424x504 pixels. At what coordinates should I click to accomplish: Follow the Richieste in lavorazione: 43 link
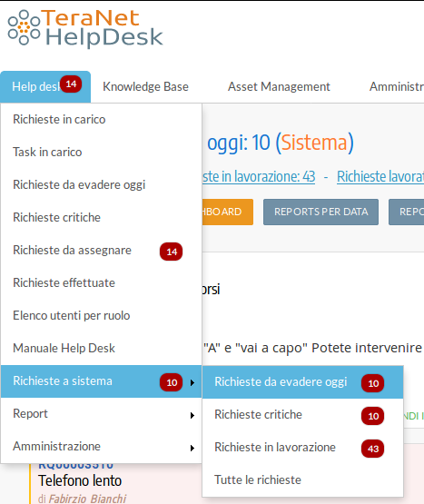coord(259,176)
